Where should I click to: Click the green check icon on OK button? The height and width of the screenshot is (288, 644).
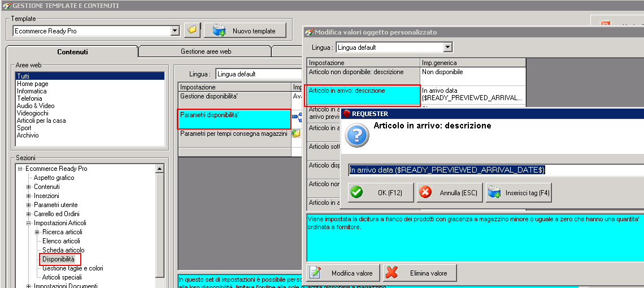pyautogui.click(x=356, y=192)
